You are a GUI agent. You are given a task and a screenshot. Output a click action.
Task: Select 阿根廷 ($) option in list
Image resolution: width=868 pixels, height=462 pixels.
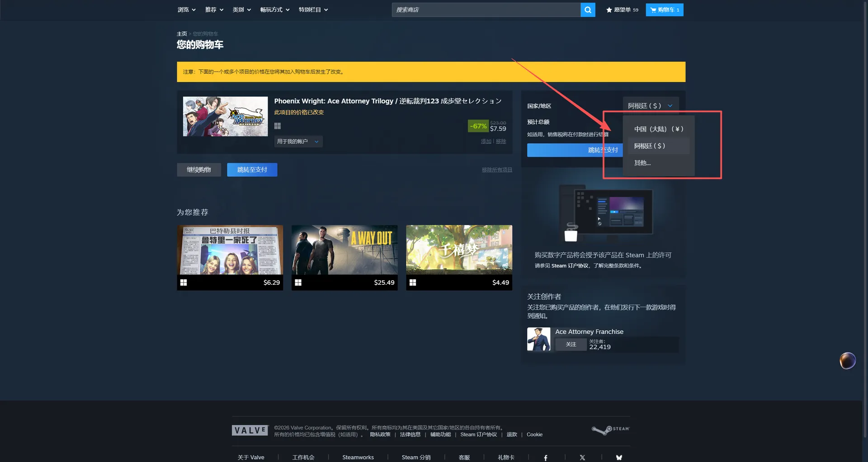pos(659,146)
